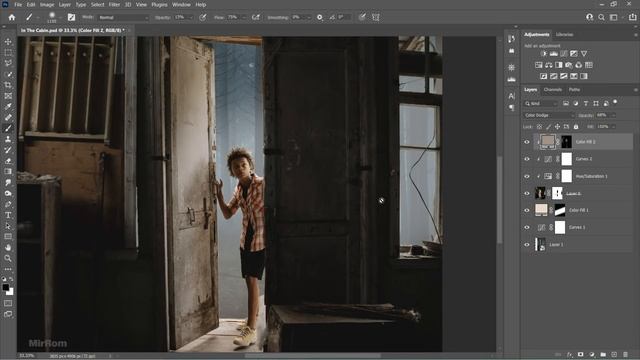Screen dimensions: 640x360
Task: Select the Move tool
Action: (x=8, y=42)
